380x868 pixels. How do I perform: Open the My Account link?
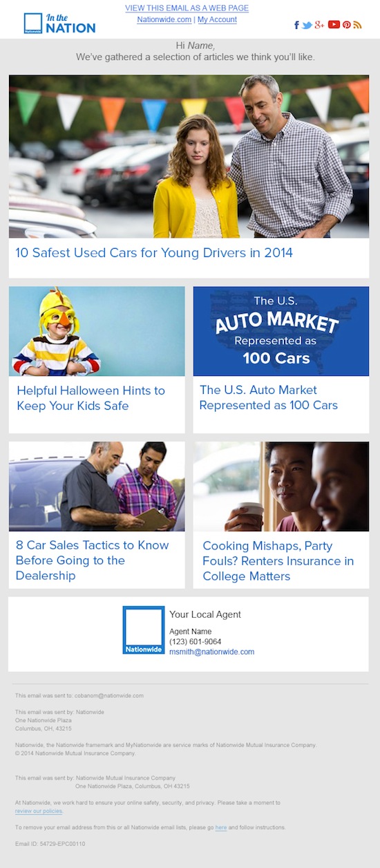(x=217, y=20)
